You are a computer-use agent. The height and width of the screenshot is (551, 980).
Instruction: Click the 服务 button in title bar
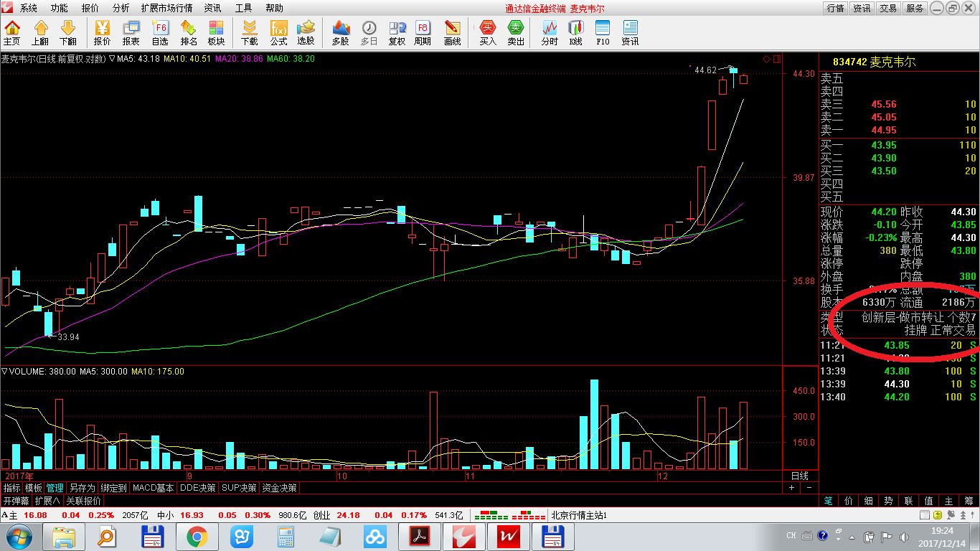(x=915, y=8)
